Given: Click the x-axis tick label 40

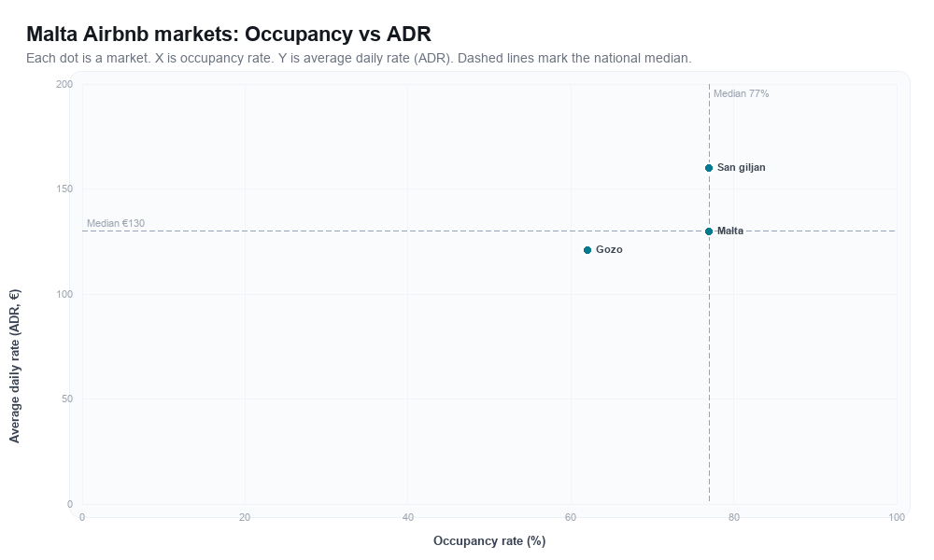Looking at the screenshot, I should click(x=408, y=517).
